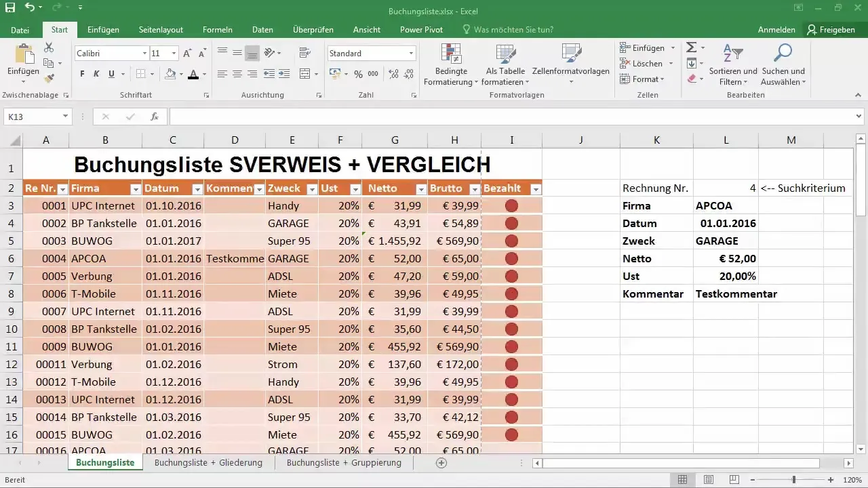Toggle italic (K) formatting
Viewport: 868px width, 488px height.
click(96, 74)
